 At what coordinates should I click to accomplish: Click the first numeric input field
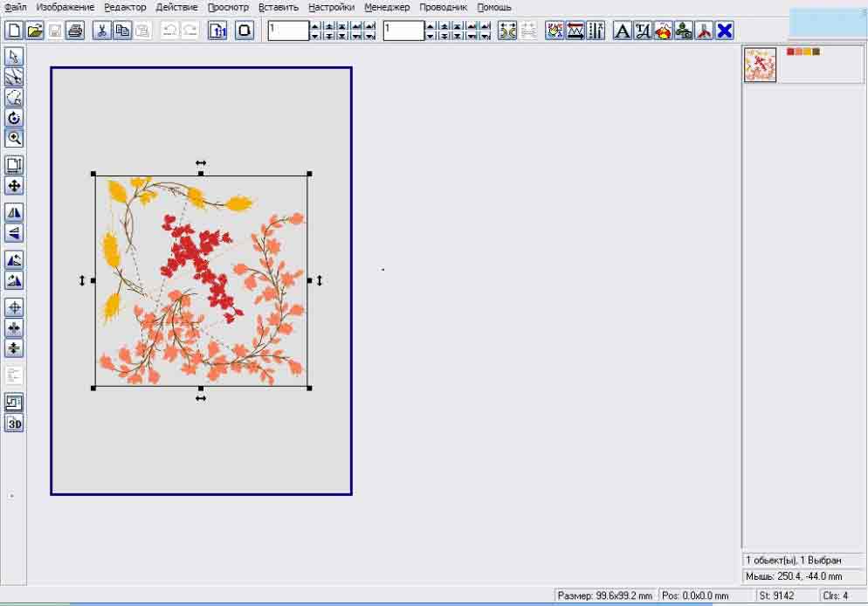[x=288, y=31]
